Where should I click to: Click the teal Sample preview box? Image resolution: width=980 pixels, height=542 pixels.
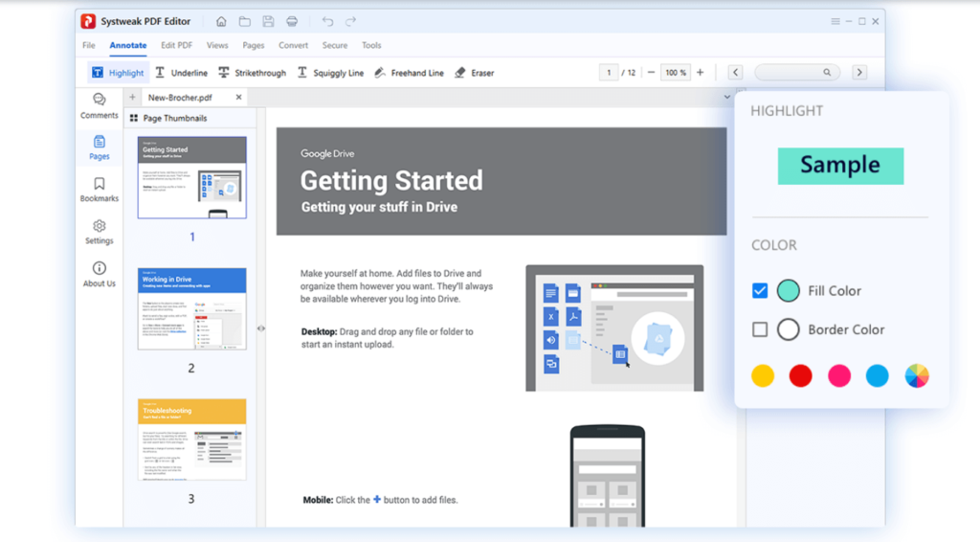(840, 166)
